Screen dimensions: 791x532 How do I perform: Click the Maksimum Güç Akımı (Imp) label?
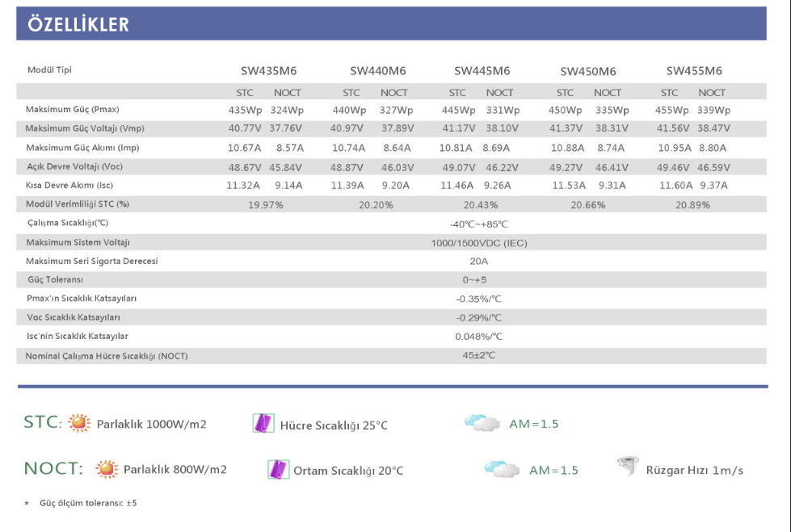pyautogui.click(x=82, y=148)
